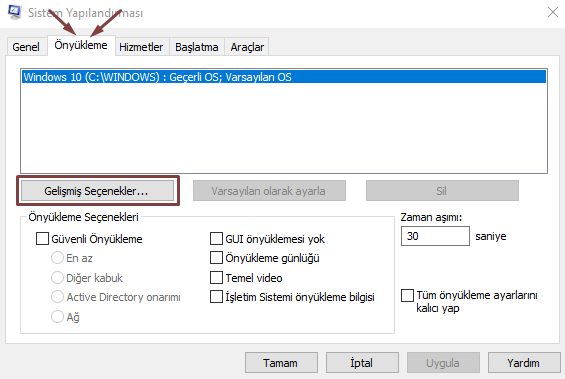This screenshot has width=565, height=379.
Task: Switch to the Genel tab
Action: [26, 47]
